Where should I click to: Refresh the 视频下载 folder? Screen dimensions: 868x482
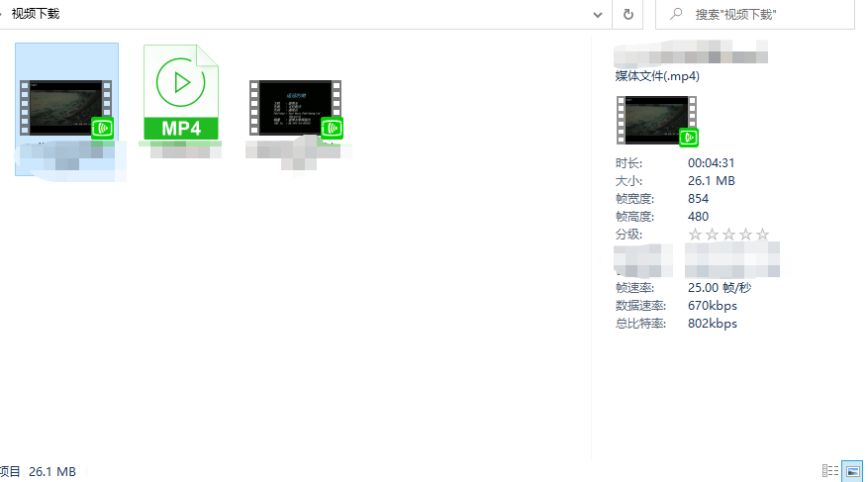627,15
